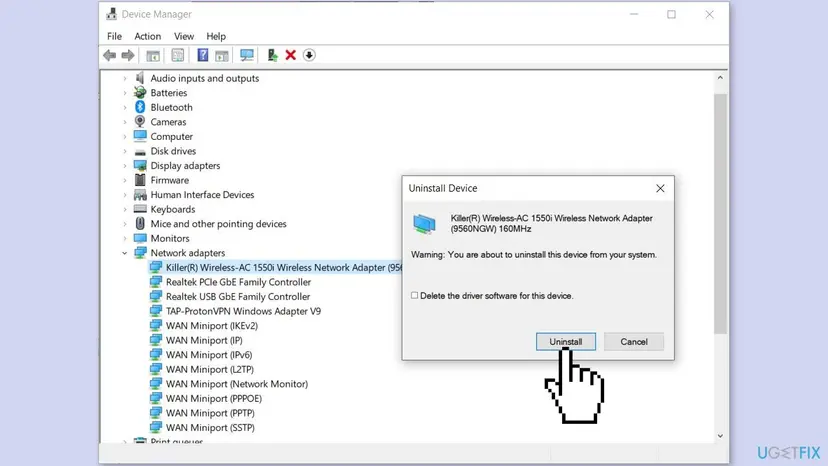Click the Keyboards category icon
828x466 pixels.
(x=140, y=209)
